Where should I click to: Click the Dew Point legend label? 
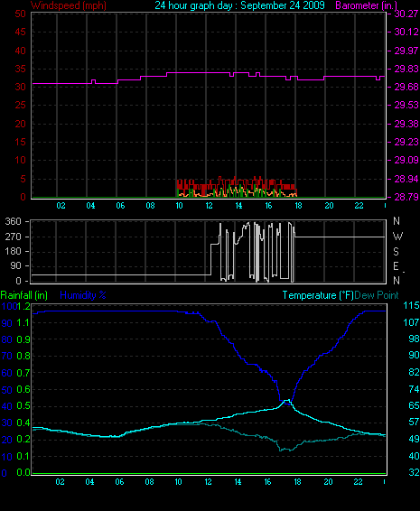pos(377,295)
